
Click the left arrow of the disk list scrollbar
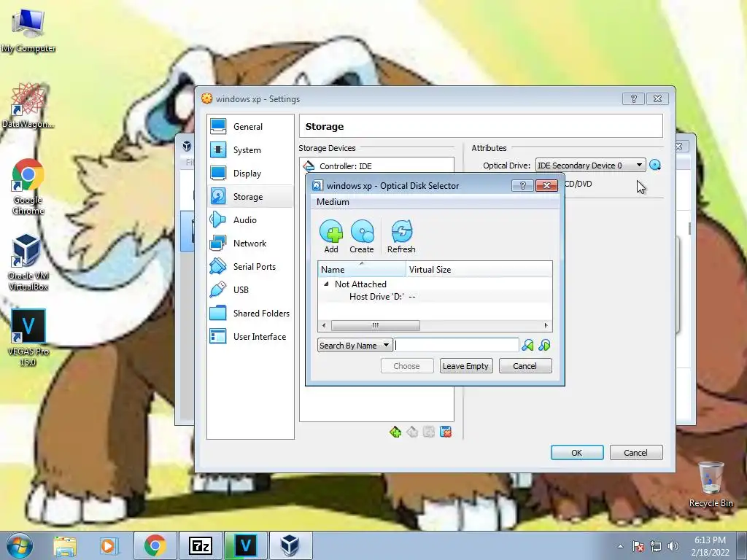[324, 326]
